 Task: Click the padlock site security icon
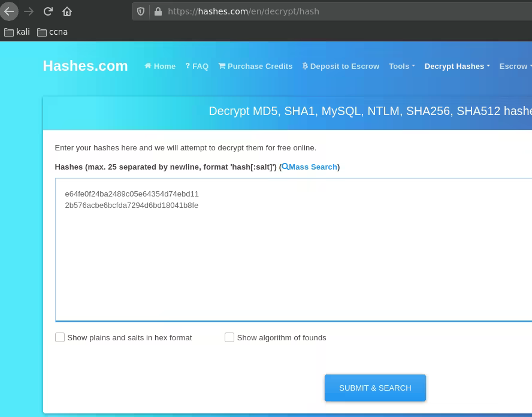point(158,11)
